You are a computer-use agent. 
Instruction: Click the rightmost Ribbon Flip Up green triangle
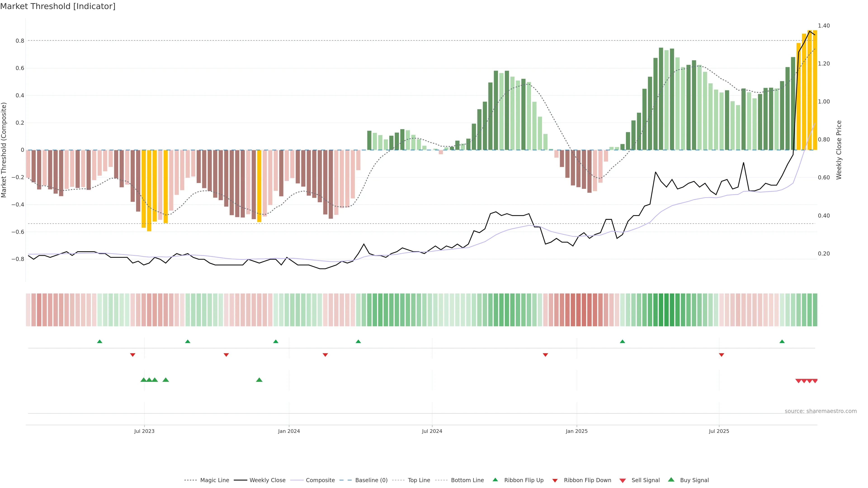coord(782,342)
